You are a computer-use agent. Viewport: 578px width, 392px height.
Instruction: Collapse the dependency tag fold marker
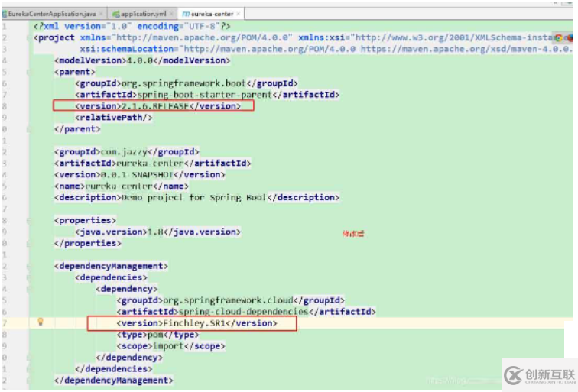click(x=29, y=289)
